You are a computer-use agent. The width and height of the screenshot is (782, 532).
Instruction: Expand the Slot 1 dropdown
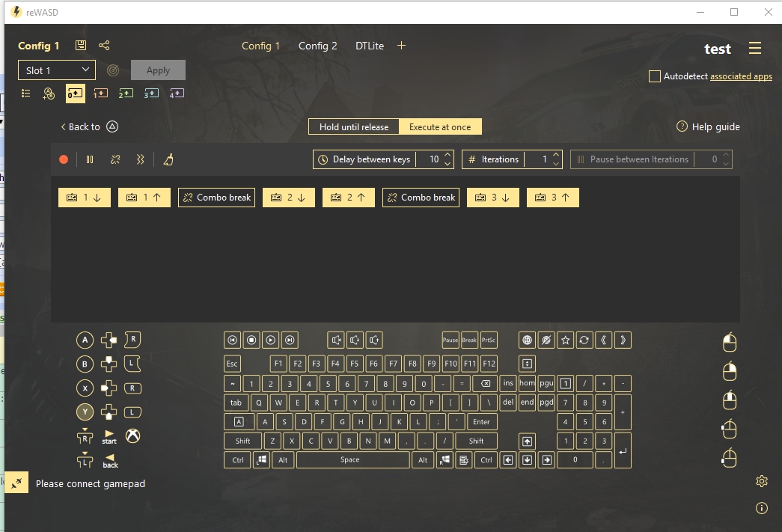(x=57, y=70)
